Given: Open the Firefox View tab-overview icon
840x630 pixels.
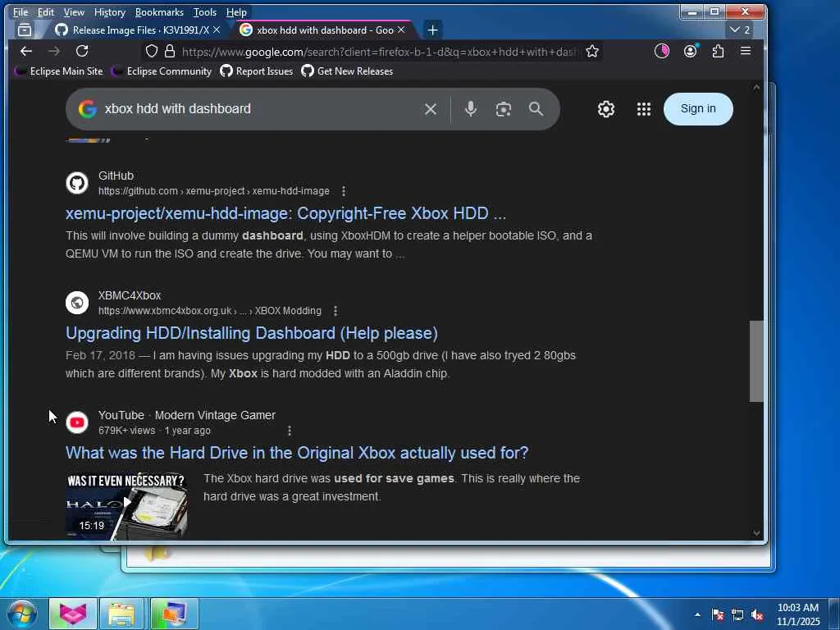Looking at the screenshot, I should pos(25,30).
